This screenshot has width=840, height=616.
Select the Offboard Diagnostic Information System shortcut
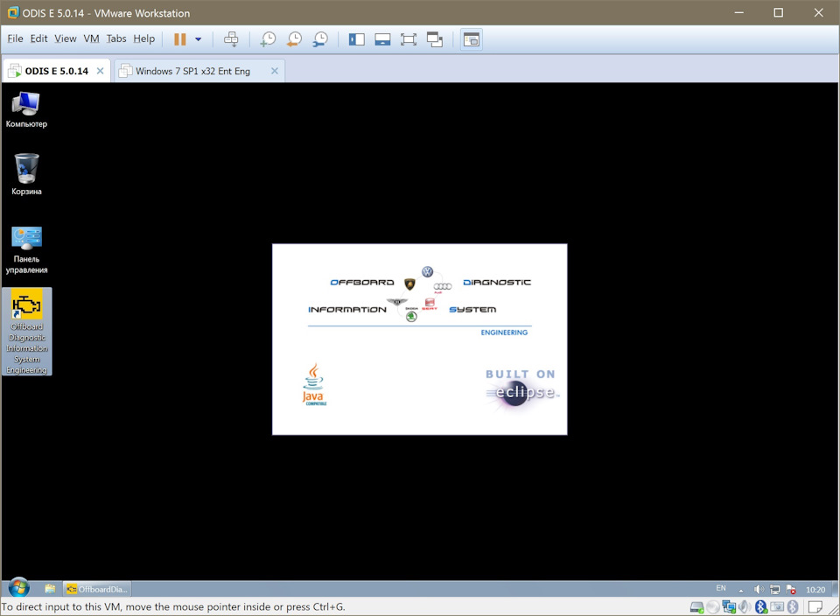27,332
